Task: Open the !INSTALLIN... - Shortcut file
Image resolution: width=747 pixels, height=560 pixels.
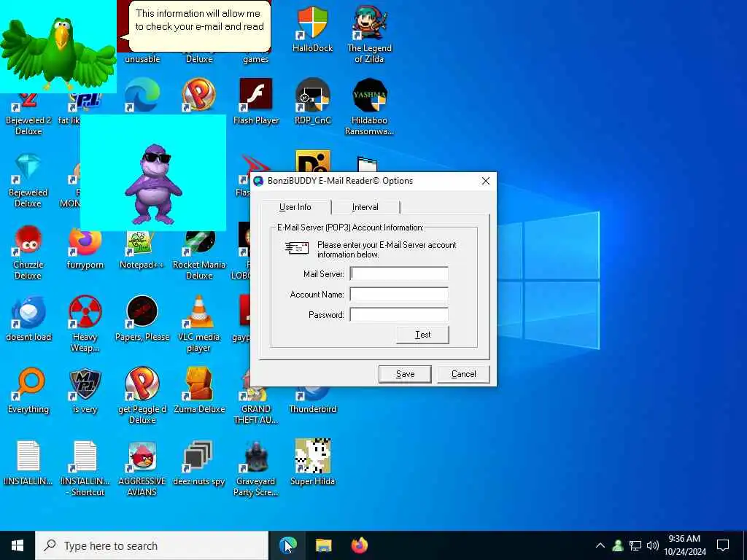Action: click(85, 468)
